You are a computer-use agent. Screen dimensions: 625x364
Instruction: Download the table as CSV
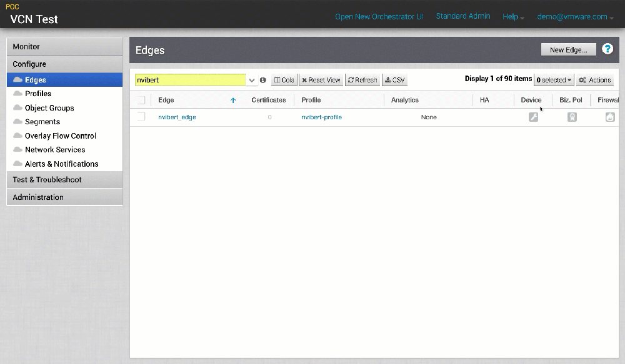394,79
